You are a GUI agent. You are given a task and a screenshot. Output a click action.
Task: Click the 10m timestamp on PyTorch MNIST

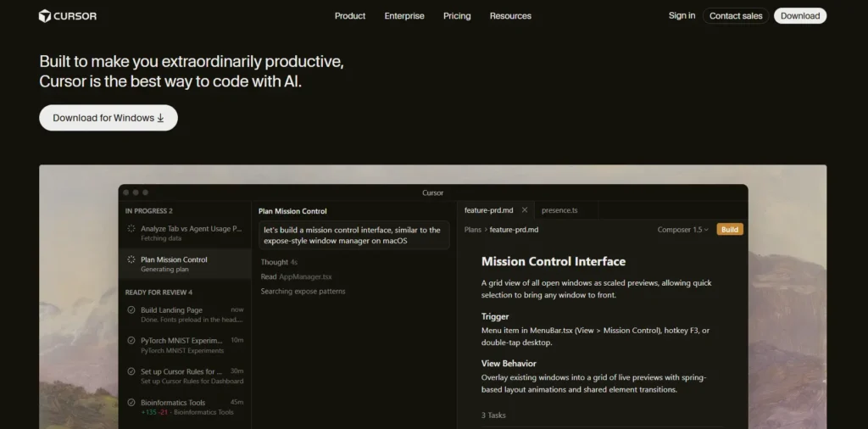click(x=237, y=341)
